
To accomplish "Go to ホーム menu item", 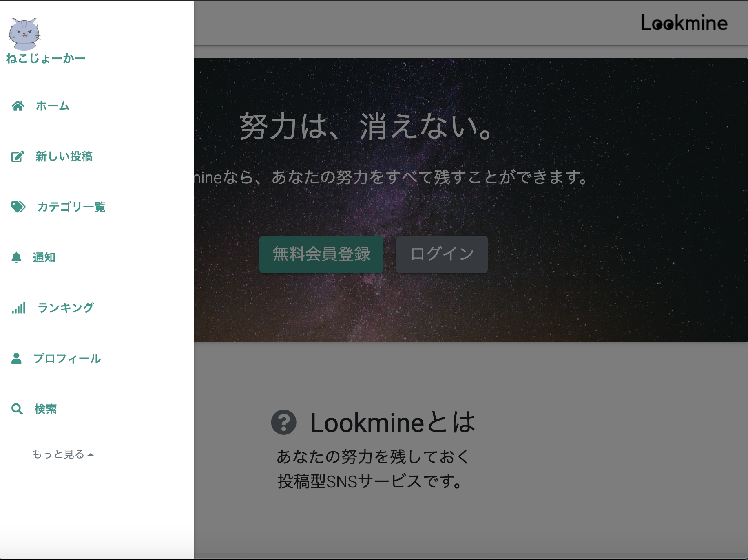I will [x=53, y=106].
